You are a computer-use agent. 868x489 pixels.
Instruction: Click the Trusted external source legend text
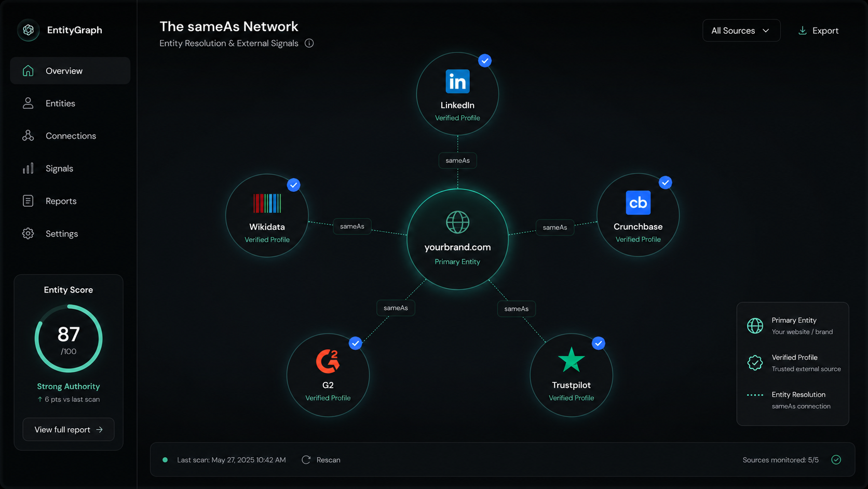pyautogui.click(x=806, y=369)
